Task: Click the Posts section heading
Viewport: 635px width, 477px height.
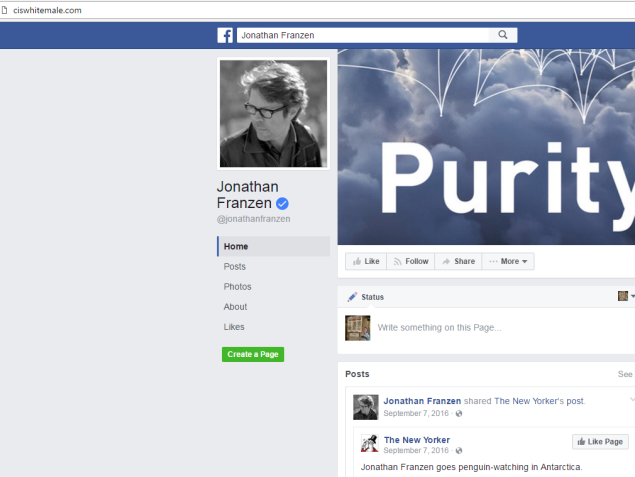Action: click(x=357, y=374)
